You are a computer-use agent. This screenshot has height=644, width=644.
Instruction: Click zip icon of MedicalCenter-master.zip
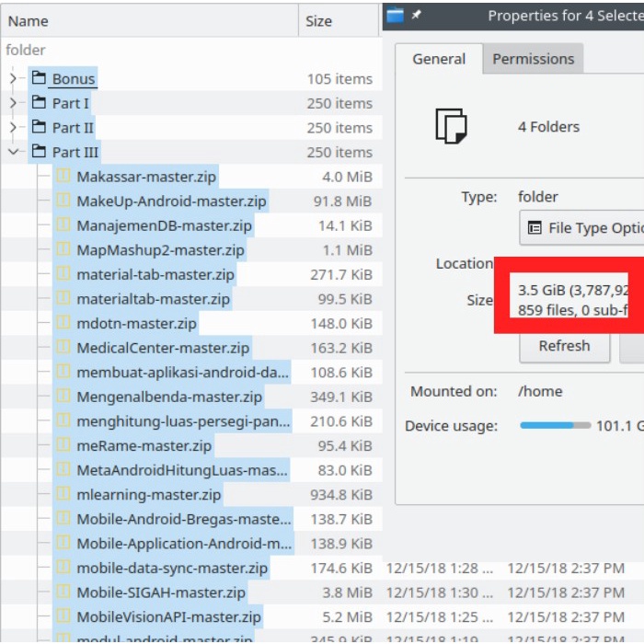click(63, 347)
